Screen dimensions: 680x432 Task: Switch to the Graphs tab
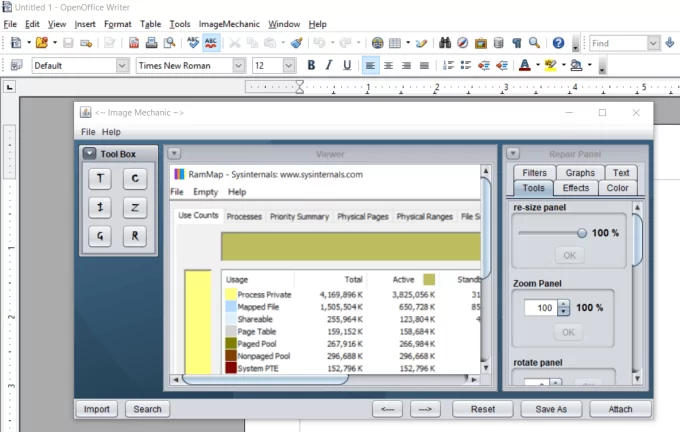coord(580,173)
